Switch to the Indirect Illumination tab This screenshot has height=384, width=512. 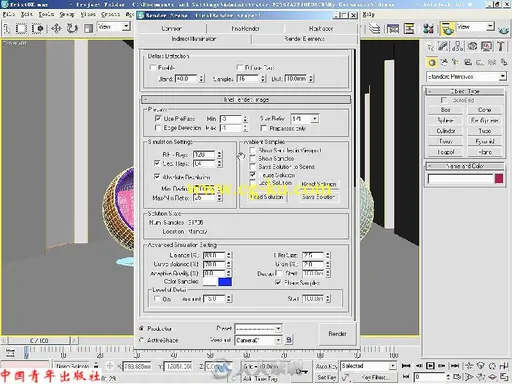(194, 39)
